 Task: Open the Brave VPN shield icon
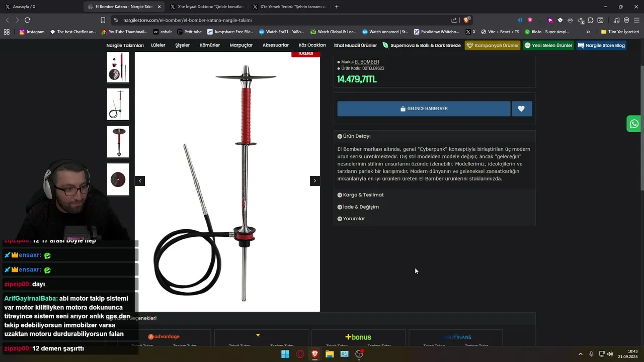click(x=626, y=20)
